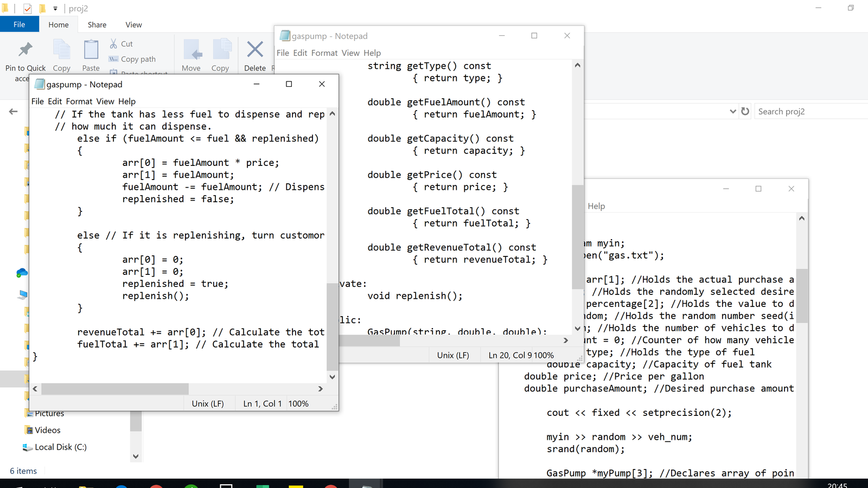The height and width of the screenshot is (488, 868).
Task: Click the Cut scissors icon
Action: coord(114,44)
